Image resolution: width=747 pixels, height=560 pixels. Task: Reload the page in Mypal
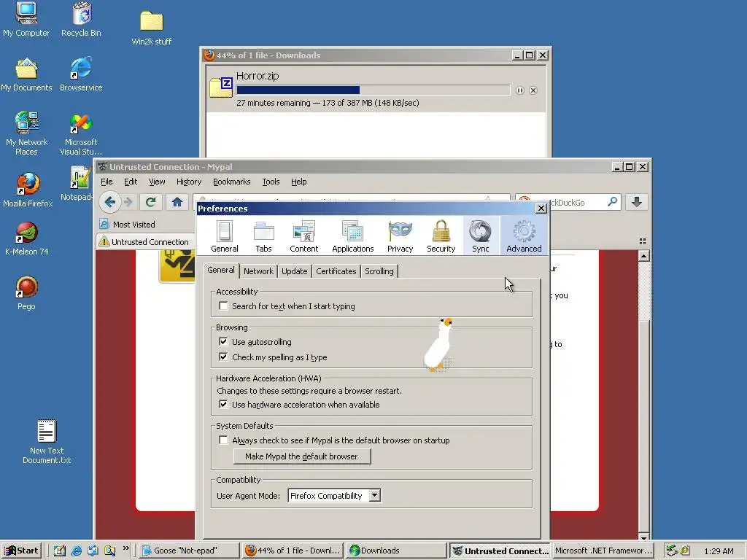click(150, 202)
